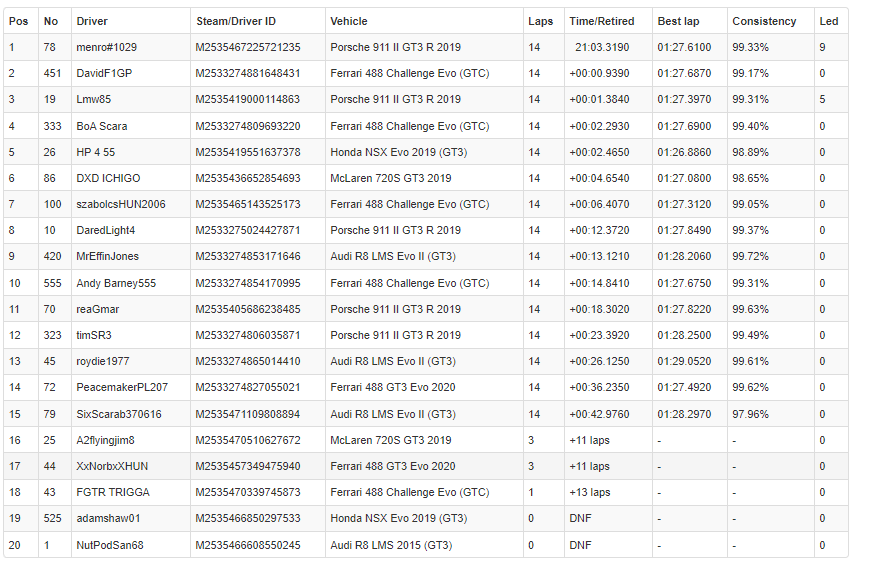Click roydie1977's time gap +00:26.1250
873x569 pixels.
pyautogui.click(x=599, y=361)
